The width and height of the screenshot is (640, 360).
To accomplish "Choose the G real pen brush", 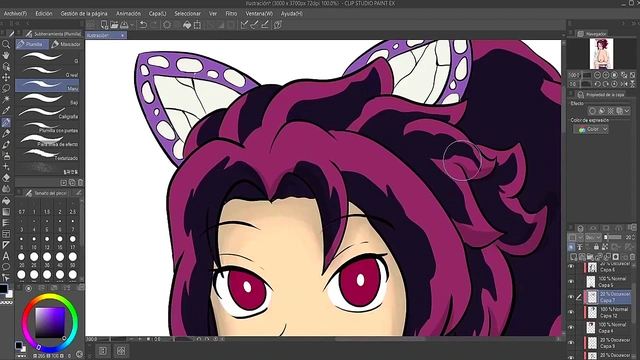I will click(47, 73).
